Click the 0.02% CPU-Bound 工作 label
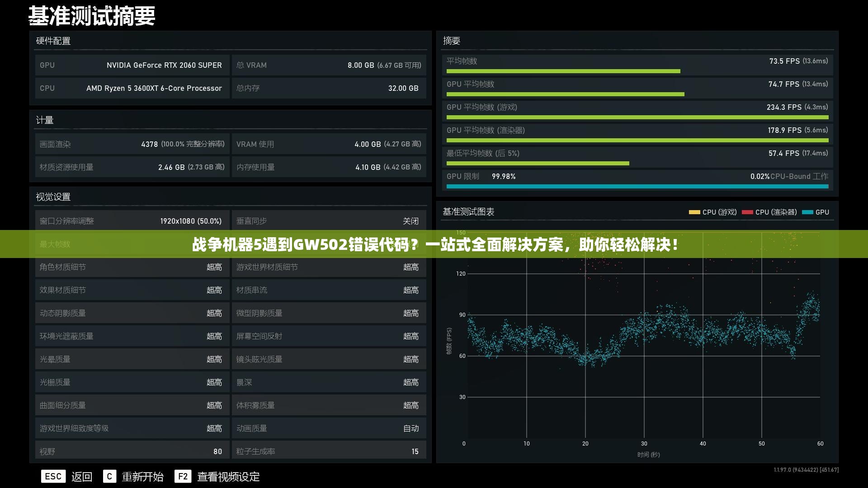Viewport: 868px width, 488px height. [789, 176]
